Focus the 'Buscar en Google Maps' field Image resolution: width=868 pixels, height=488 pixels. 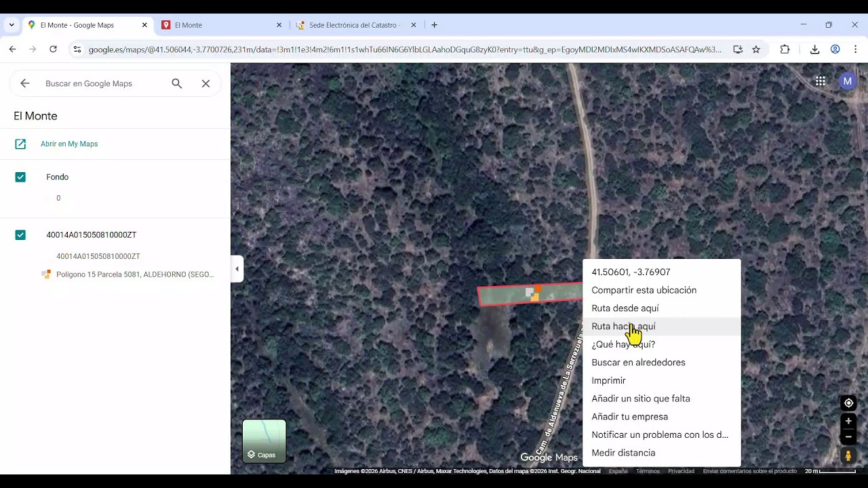(x=102, y=83)
